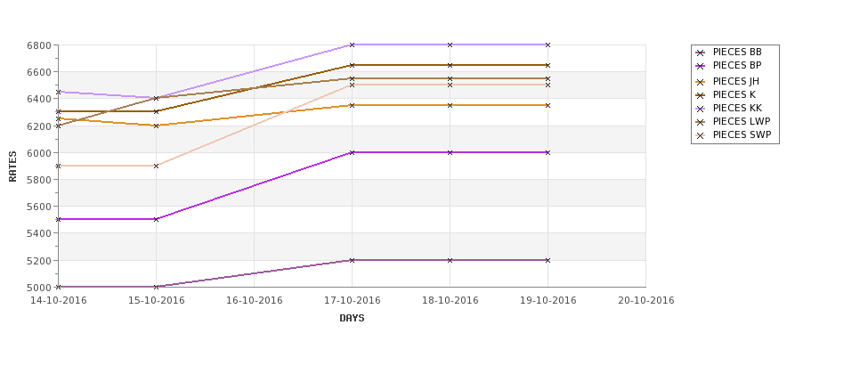Select the PIECES LWP legend label
868x382 pixels.
[742, 122]
